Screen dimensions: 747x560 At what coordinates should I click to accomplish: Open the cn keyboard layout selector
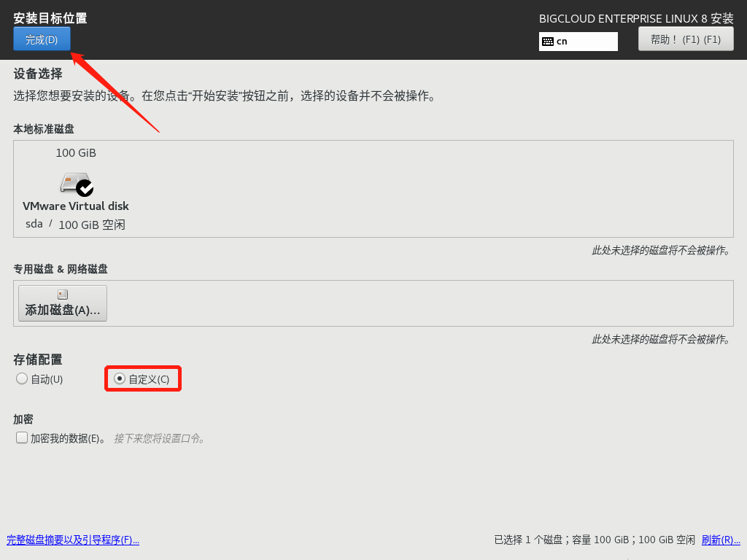[578, 42]
